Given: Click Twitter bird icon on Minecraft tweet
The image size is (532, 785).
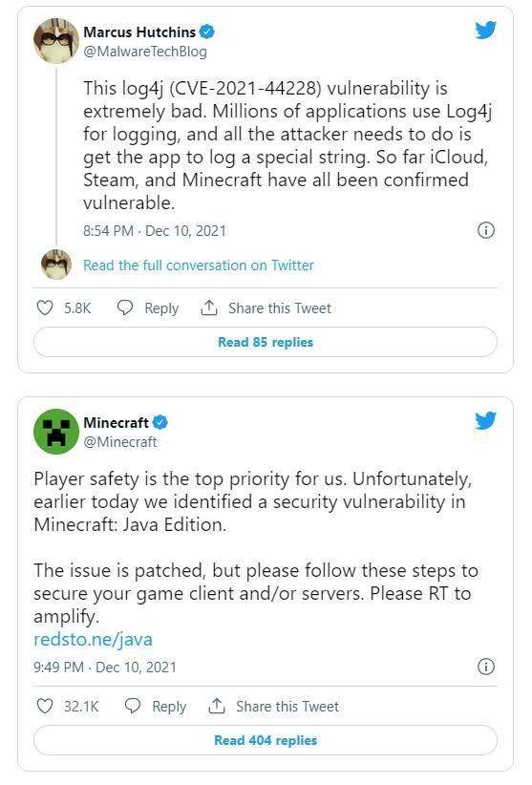Looking at the screenshot, I should point(485,420).
